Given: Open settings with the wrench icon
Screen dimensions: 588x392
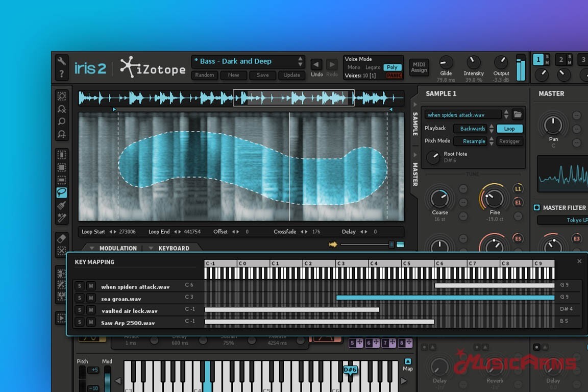Looking at the screenshot, I should 61,61.
